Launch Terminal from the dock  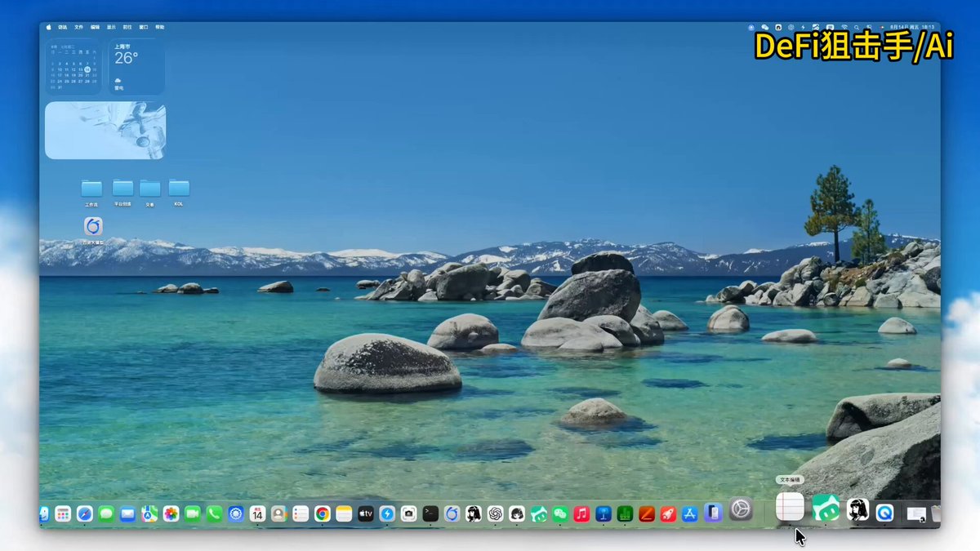[430, 513]
